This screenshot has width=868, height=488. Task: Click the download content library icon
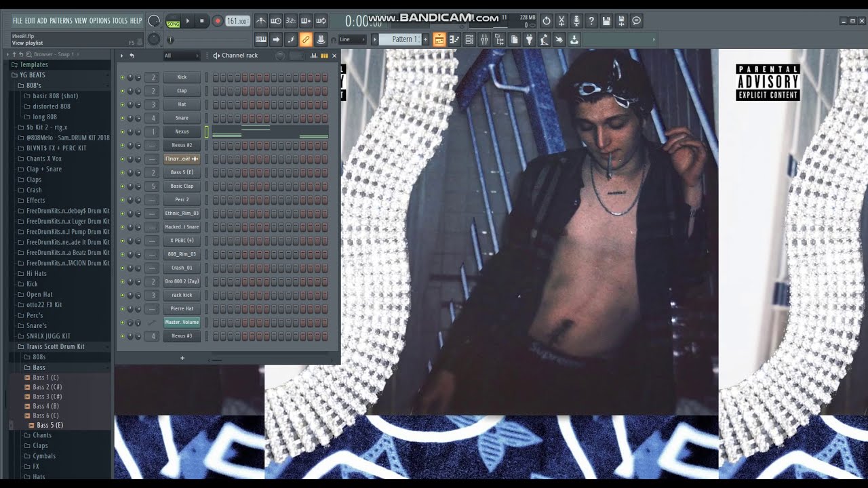(574, 39)
